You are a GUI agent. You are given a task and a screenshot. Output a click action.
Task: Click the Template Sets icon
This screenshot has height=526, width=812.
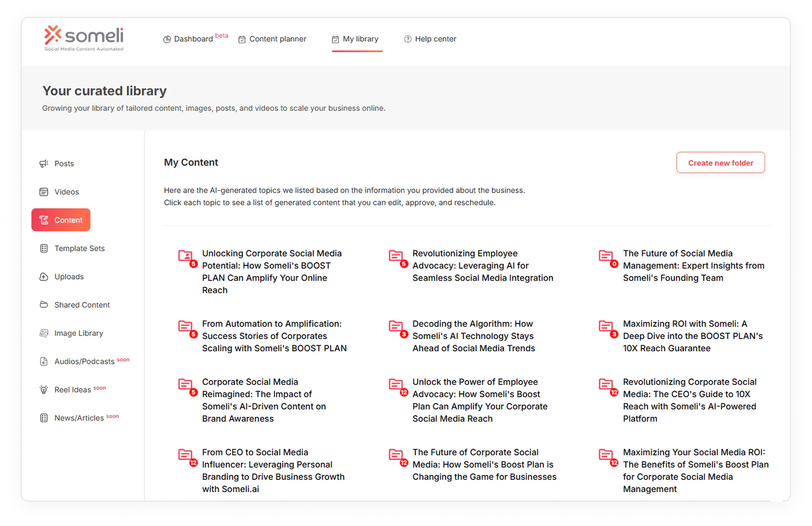tap(44, 248)
